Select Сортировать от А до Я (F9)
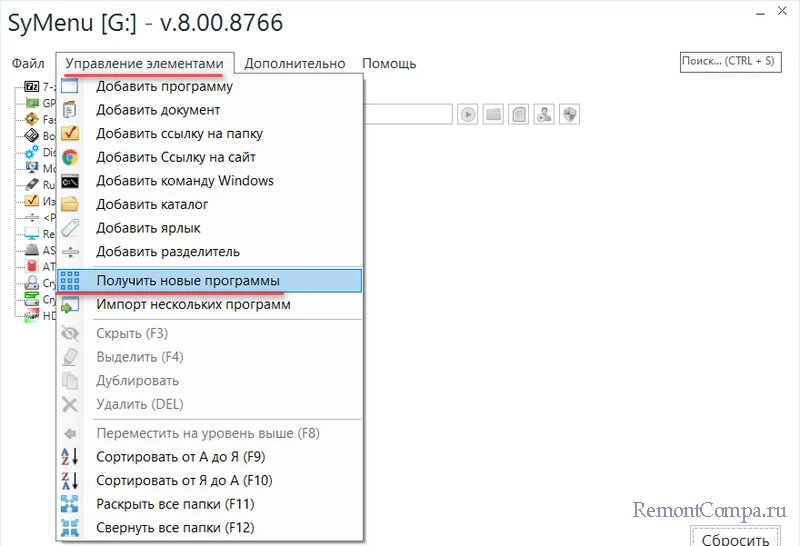This screenshot has width=800, height=546. pyautogui.click(x=180, y=456)
